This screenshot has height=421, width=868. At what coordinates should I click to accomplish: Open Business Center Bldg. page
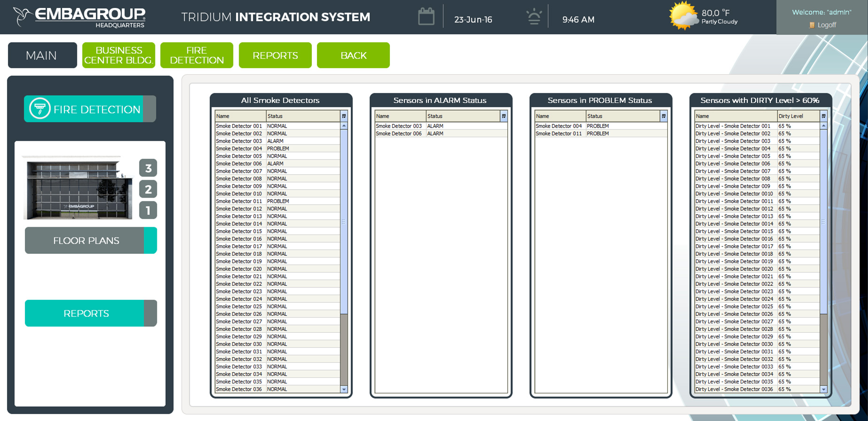(x=118, y=55)
